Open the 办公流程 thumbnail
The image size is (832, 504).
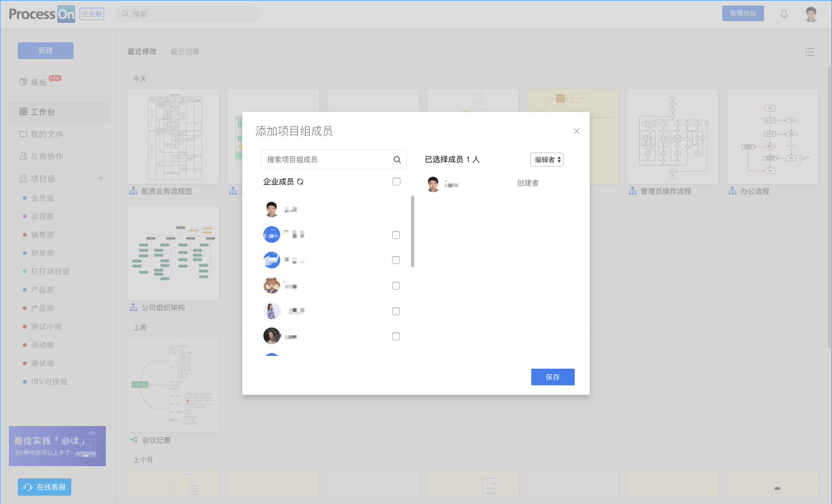coord(773,136)
